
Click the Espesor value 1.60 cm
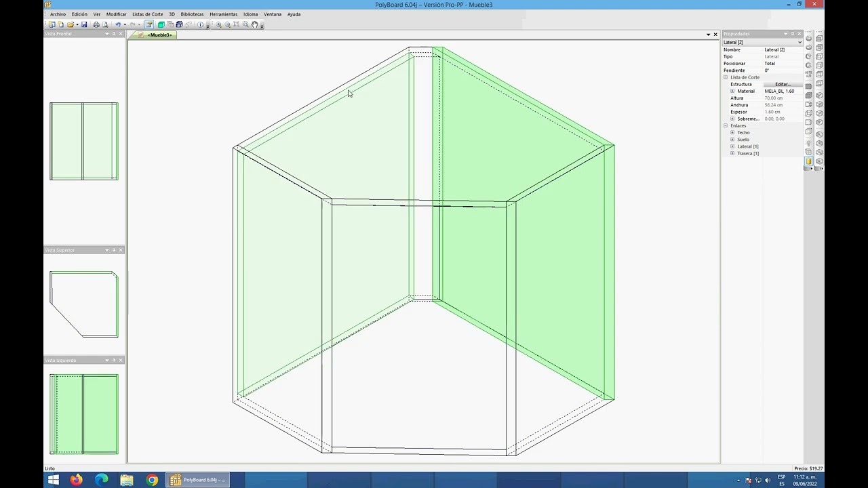click(783, 112)
